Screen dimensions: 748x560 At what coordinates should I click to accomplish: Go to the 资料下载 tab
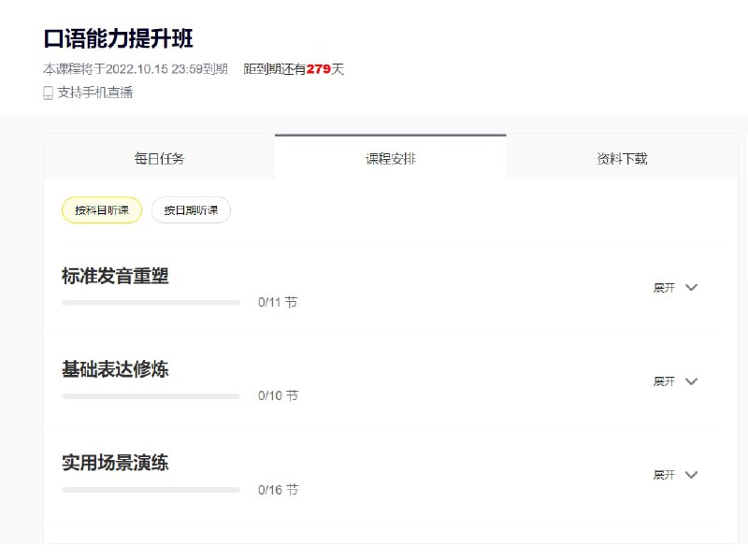(x=622, y=158)
